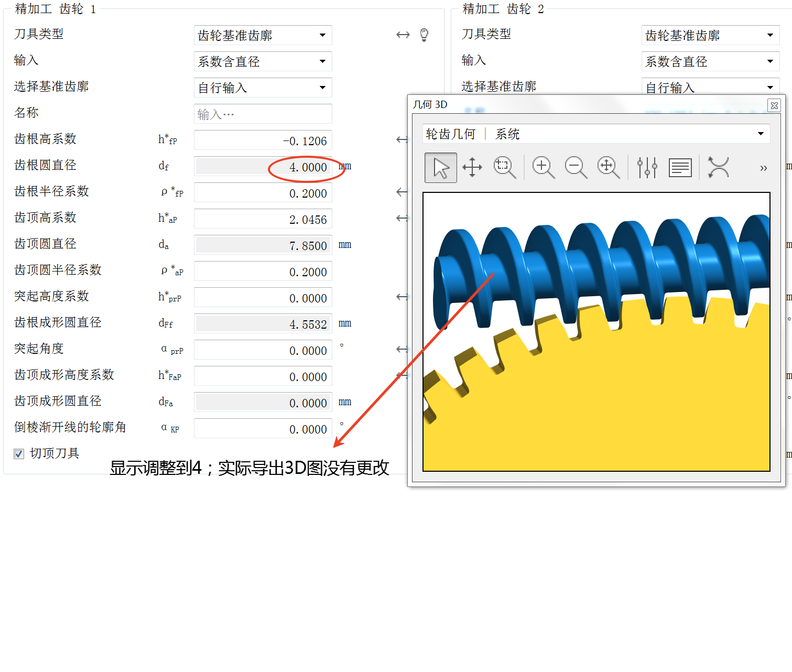
Task: Click the 齿根圆直径 label
Action: (46, 165)
